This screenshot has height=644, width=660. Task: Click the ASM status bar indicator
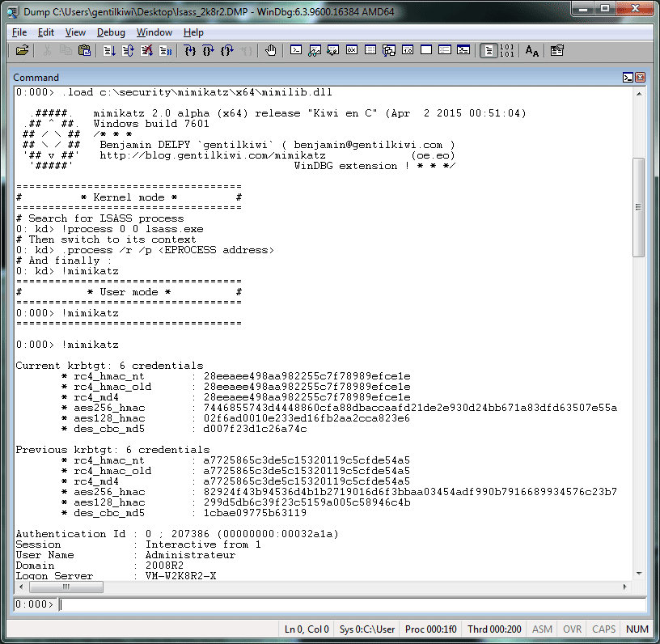(542, 629)
